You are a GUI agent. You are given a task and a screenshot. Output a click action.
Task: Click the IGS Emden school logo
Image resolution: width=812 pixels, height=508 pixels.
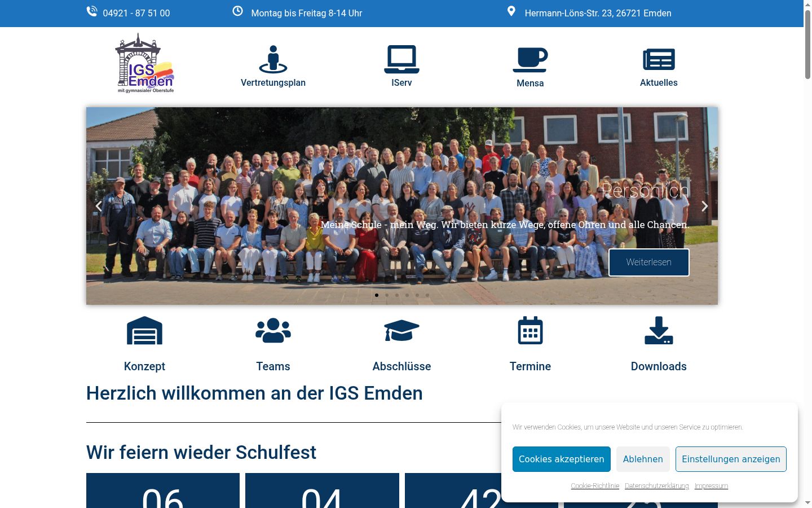pos(144,63)
